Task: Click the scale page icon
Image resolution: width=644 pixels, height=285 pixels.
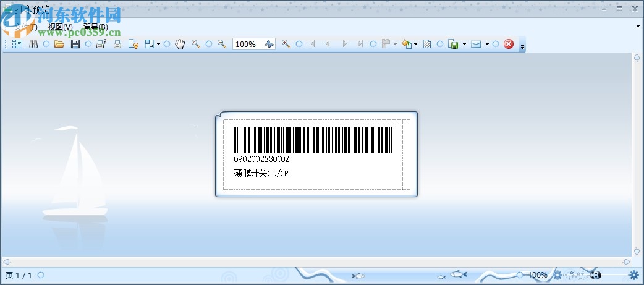Action: 149,44
